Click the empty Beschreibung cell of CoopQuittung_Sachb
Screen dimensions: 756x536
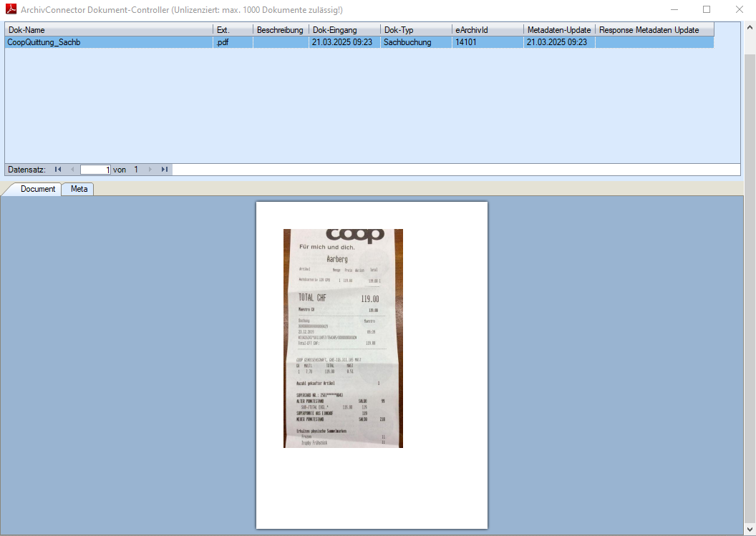[281, 42]
